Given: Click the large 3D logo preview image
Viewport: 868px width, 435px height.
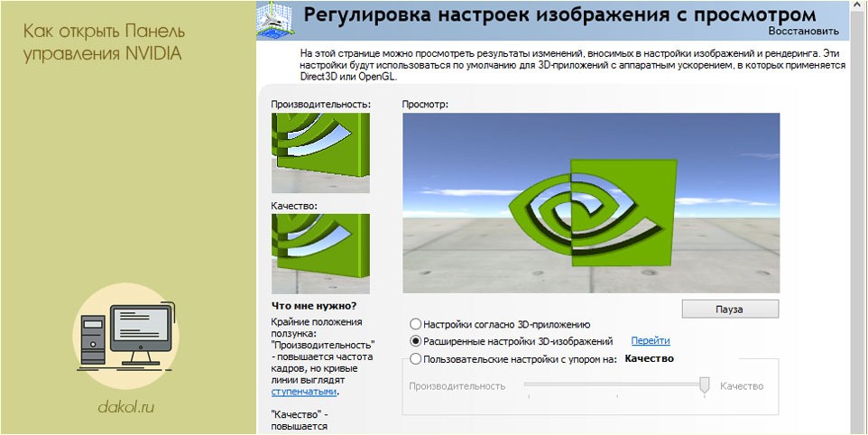Looking at the screenshot, I should (x=591, y=202).
